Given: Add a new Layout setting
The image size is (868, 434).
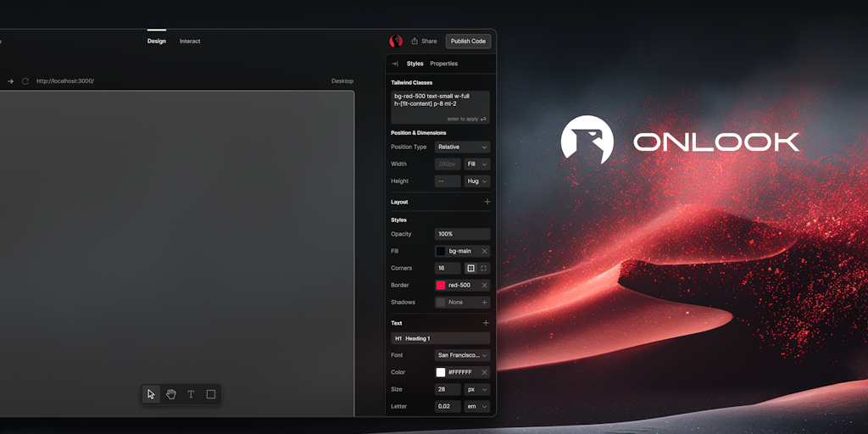Looking at the screenshot, I should (487, 202).
